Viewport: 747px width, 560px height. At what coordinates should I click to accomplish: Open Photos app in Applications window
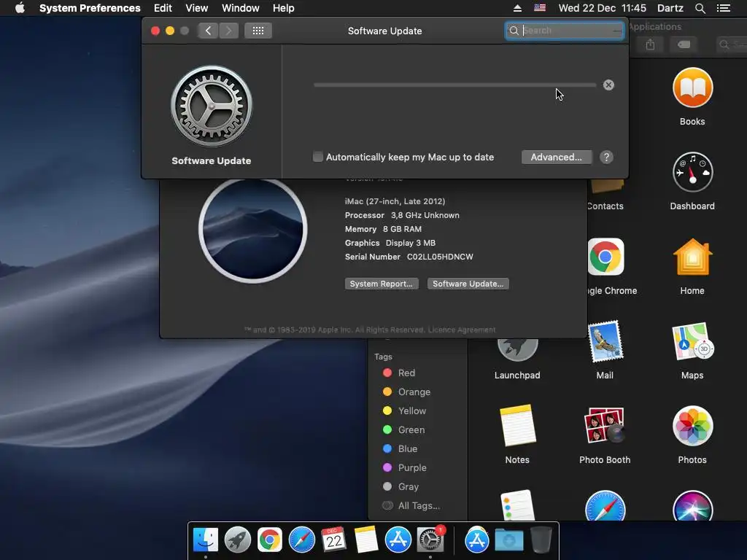pyautogui.click(x=692, y=426)
